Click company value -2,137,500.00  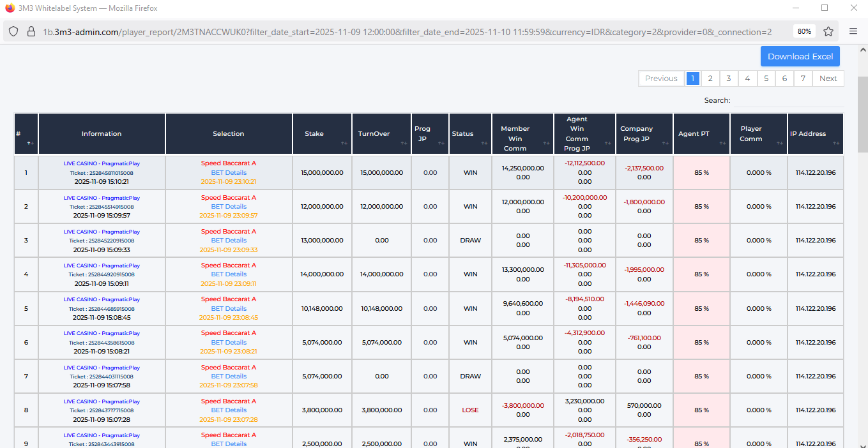644,168
